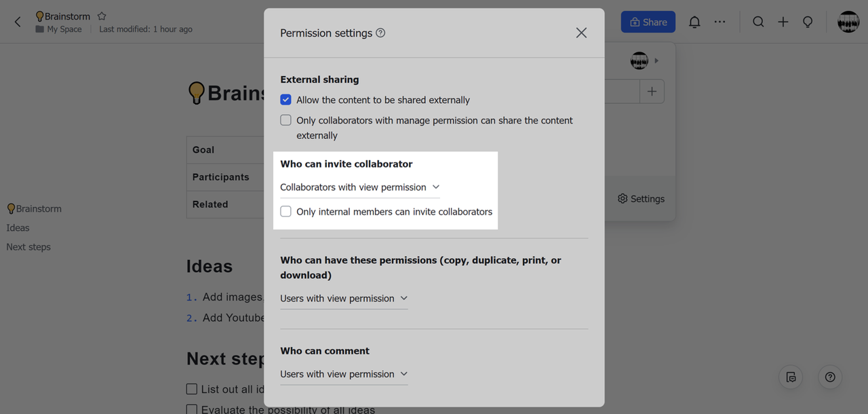Star the Brainstorm document as favorite
The height and width of the screenshot is (414, 868).
(x=102, y=16)
